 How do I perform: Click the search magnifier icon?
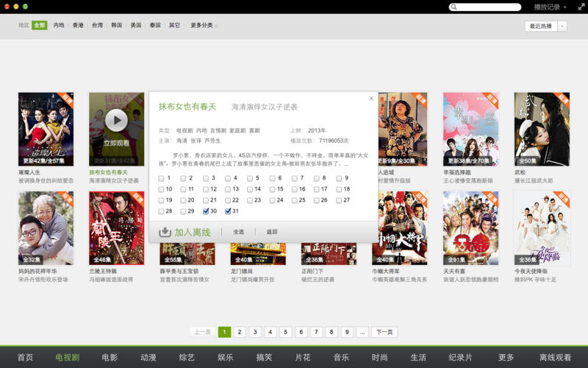pos(456,7)
